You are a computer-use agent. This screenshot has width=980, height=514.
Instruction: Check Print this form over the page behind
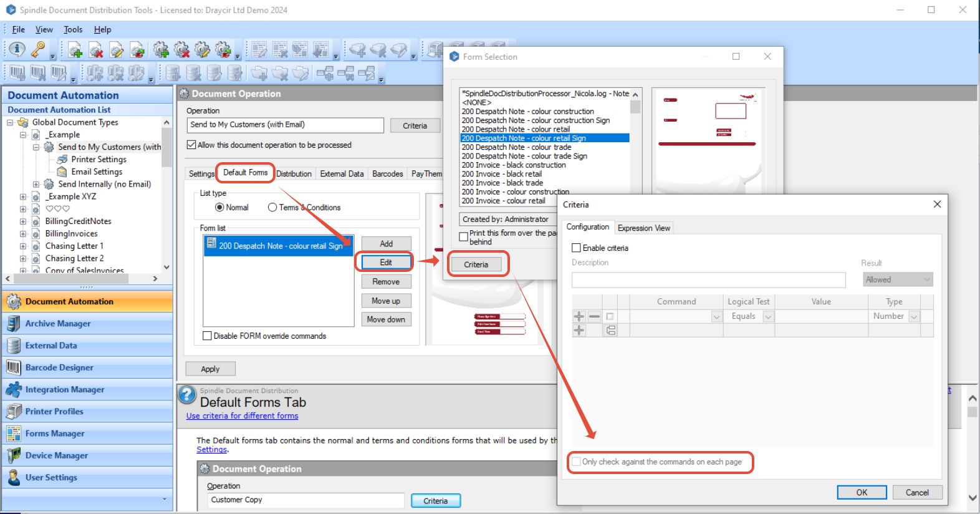point(463,236)
